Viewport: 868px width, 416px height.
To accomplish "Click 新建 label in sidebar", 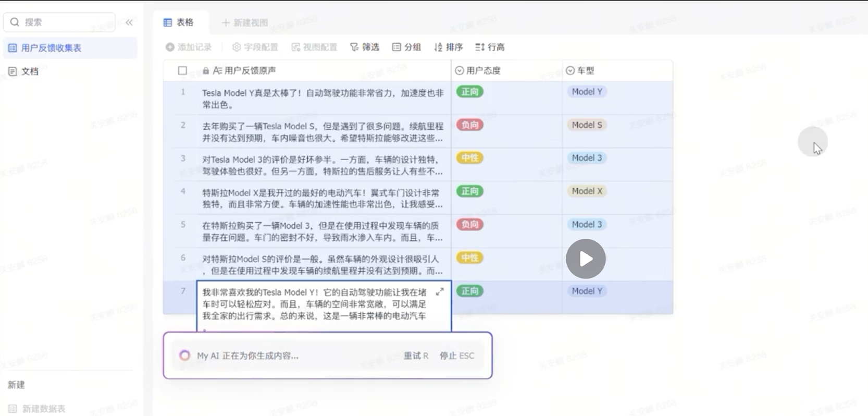I will 16,385.
